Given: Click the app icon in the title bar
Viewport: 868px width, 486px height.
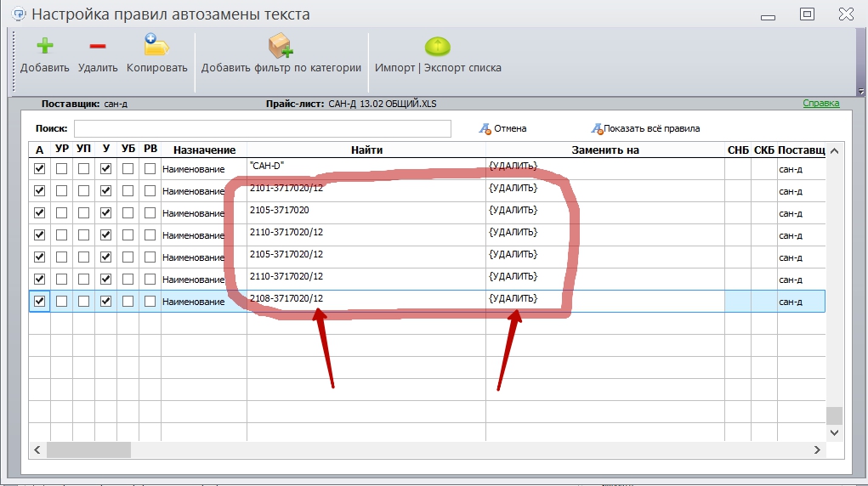Looking at the screenshot, I should 19,14.
